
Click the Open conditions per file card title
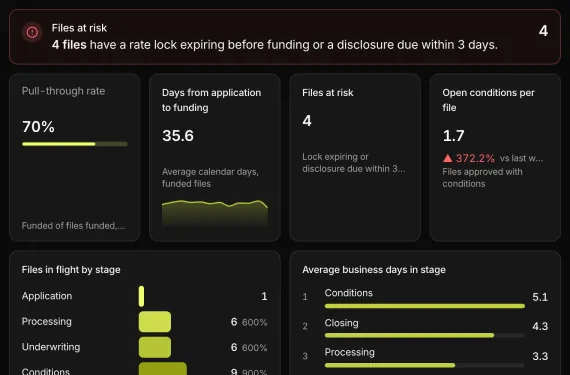[x=488, y=100]
